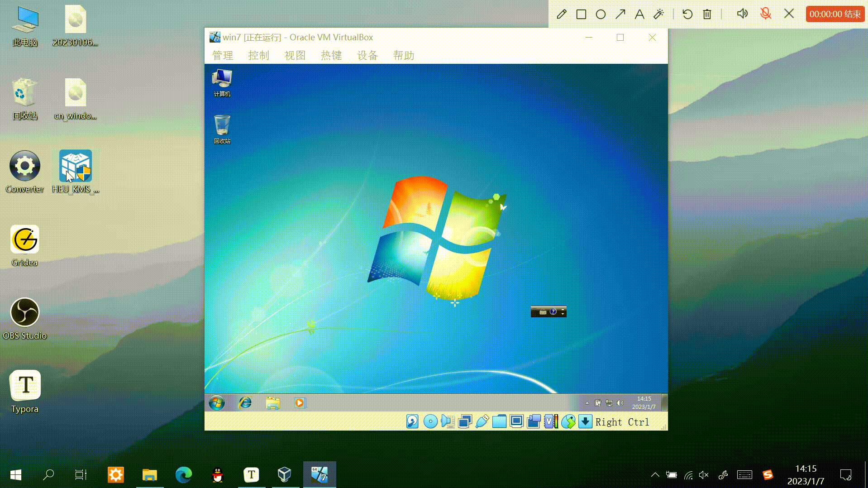Click the Win7 tray volume speaker icon
Screen dimensions: 868x488
[620, 403]
